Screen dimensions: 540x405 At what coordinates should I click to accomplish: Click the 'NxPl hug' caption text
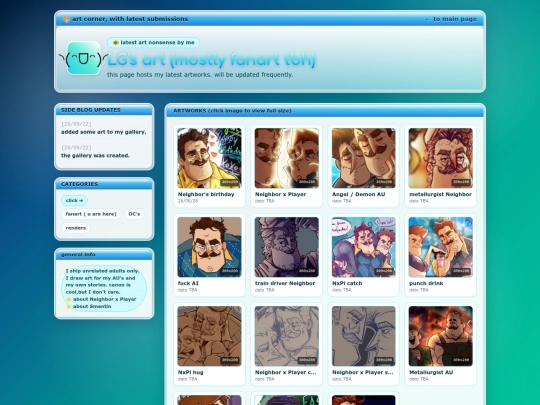click(190, 372)
